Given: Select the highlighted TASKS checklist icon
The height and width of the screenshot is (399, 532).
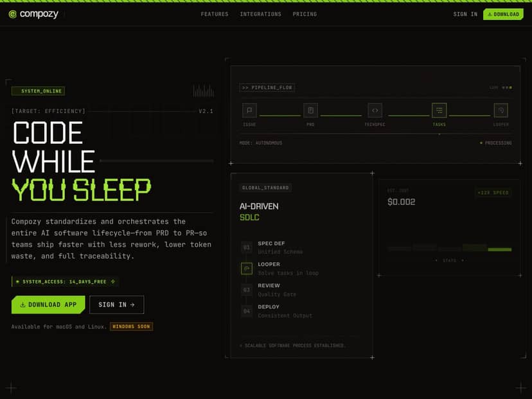Looking at the screenshot, I should [x=439, y=110].
